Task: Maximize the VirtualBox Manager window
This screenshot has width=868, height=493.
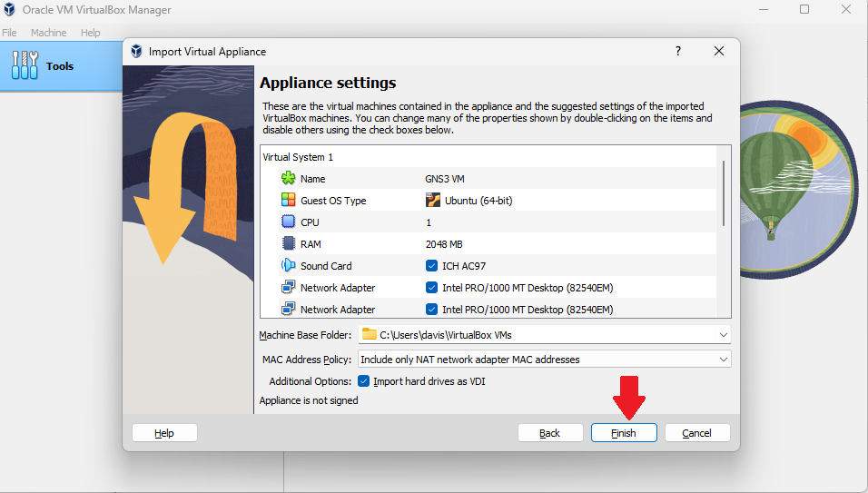Action: (x=804, y=9)
